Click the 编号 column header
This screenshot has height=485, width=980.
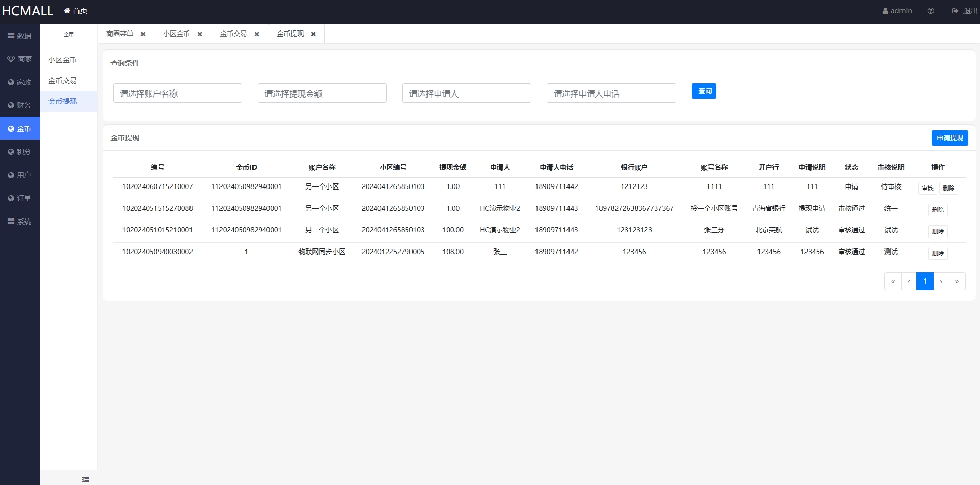click(157, 167)
